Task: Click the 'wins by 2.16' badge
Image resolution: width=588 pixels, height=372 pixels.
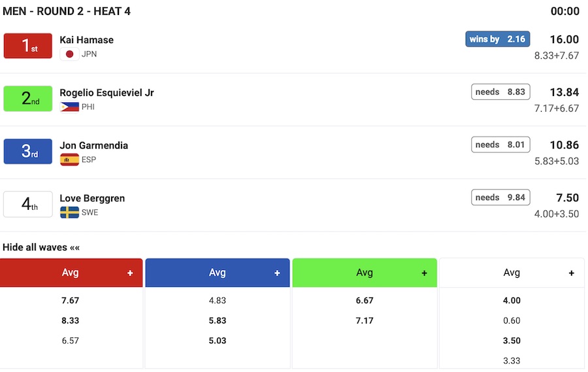Action: 497,39
